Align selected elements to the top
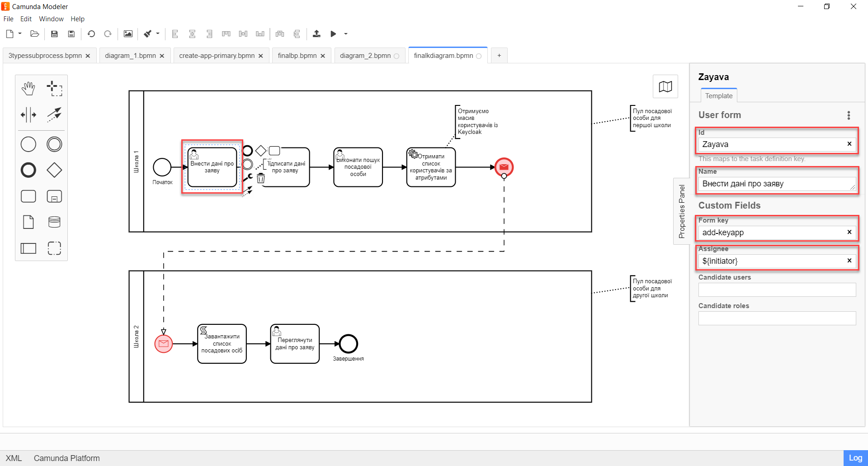This screenshot has height=466, width=868. (x=226, y=34)
